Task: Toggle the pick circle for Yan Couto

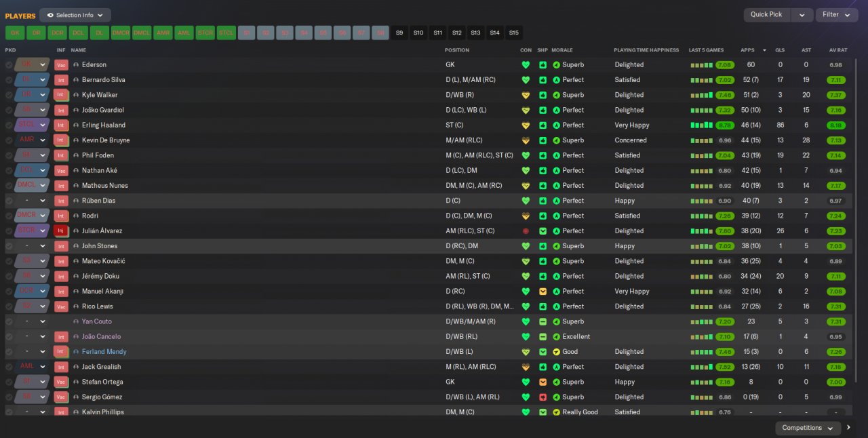Action: 9,321
